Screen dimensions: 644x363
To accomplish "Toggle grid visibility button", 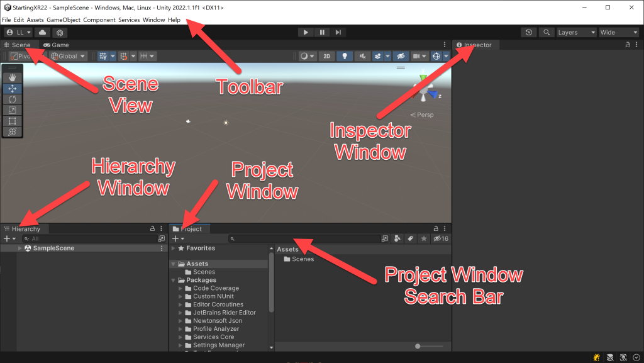I will (x=103, y=56).
